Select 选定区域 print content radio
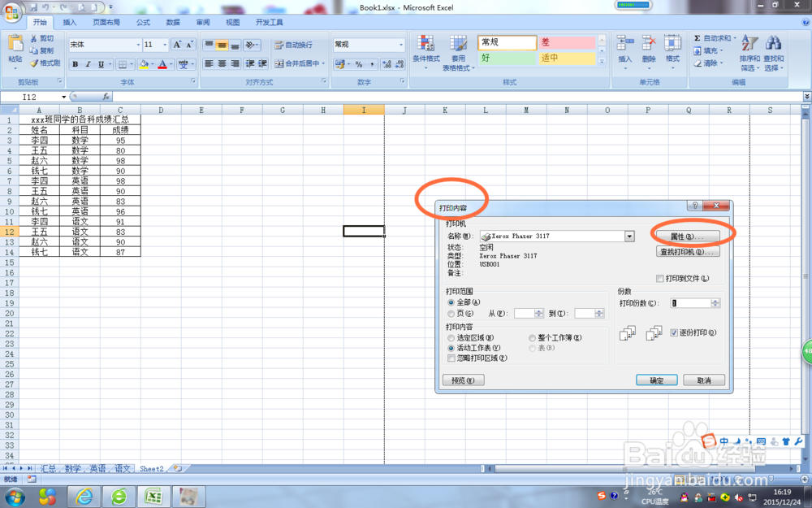812x508 pixels. point(451,338)
